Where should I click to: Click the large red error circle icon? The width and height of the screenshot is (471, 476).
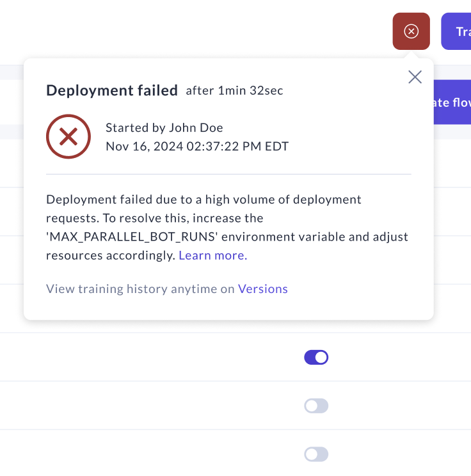[x=68, y=136]
